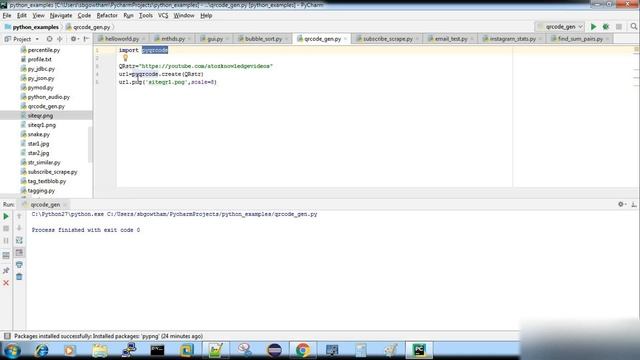Toggle soft-wrap in Run console
The height and width of the screenshot is (360, 640).
19,240
